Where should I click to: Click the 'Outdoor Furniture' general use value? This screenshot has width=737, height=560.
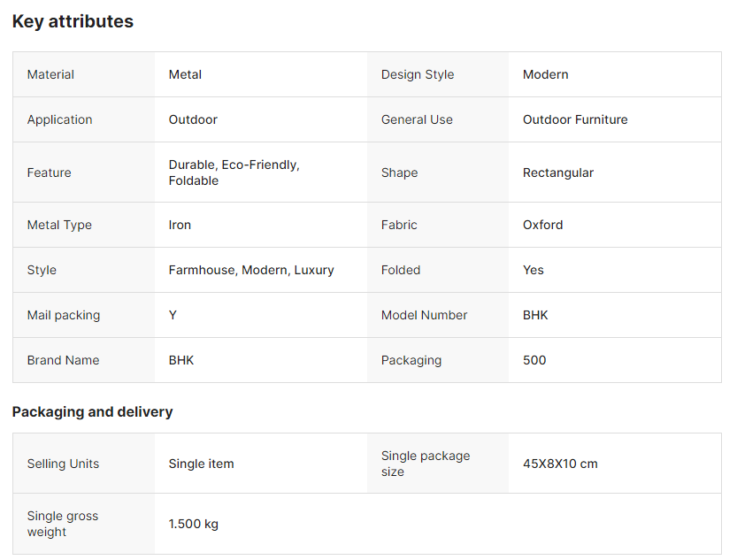pos(575,120)
